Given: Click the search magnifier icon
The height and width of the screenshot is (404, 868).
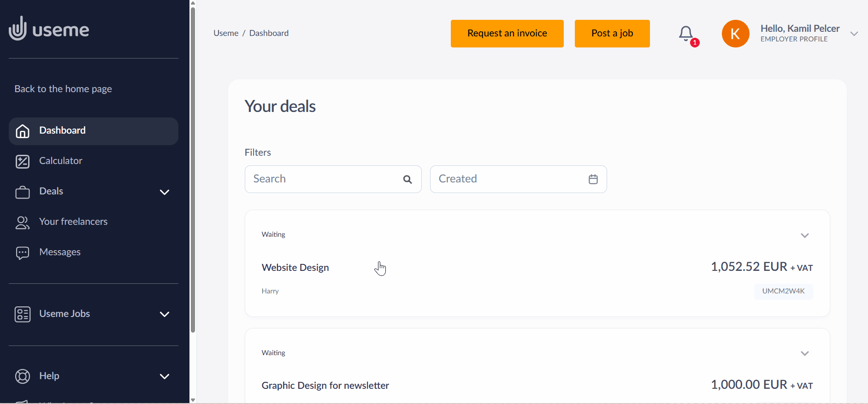Looking at the screenshot, I should coord(407,179).
